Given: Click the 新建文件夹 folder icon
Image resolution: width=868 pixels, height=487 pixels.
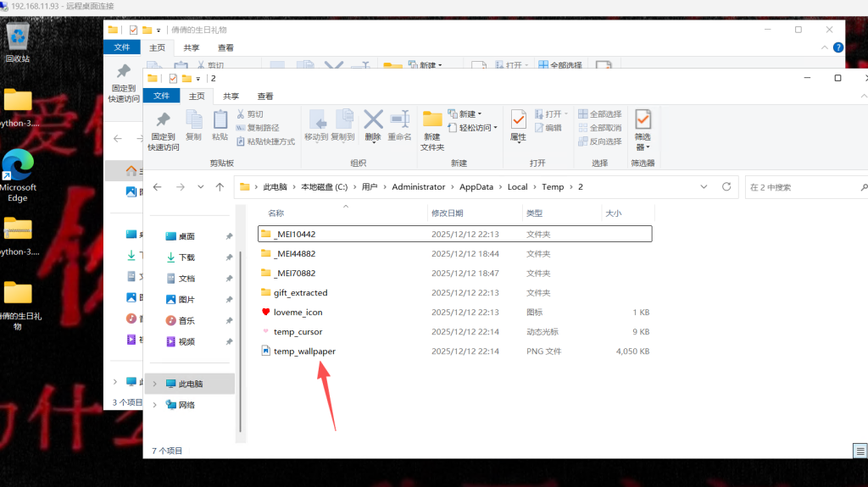Looking at the screenshot, I should [x=432, y=121].
